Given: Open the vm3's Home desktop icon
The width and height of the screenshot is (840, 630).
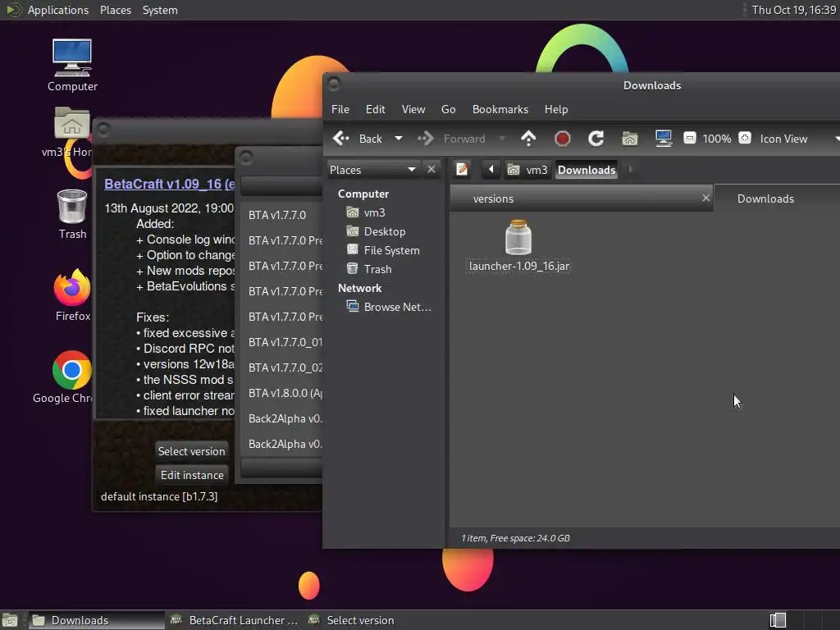Looking at the screenshot, I should coord(72,132).
